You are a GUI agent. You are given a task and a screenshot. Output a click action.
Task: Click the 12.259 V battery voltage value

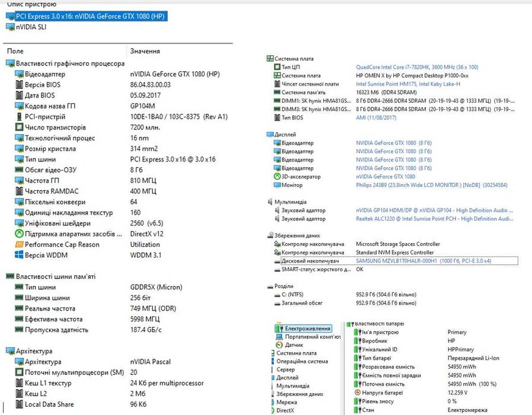coord(457,392)
